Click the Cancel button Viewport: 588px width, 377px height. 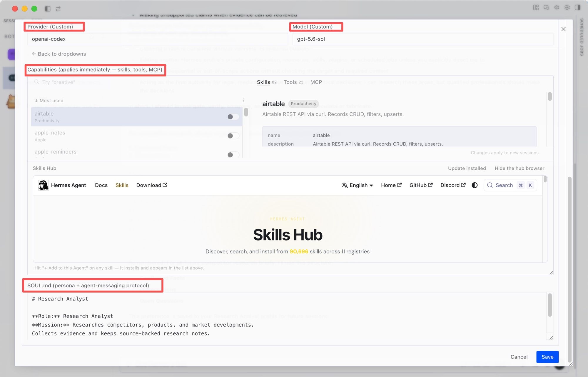(519, 357)
